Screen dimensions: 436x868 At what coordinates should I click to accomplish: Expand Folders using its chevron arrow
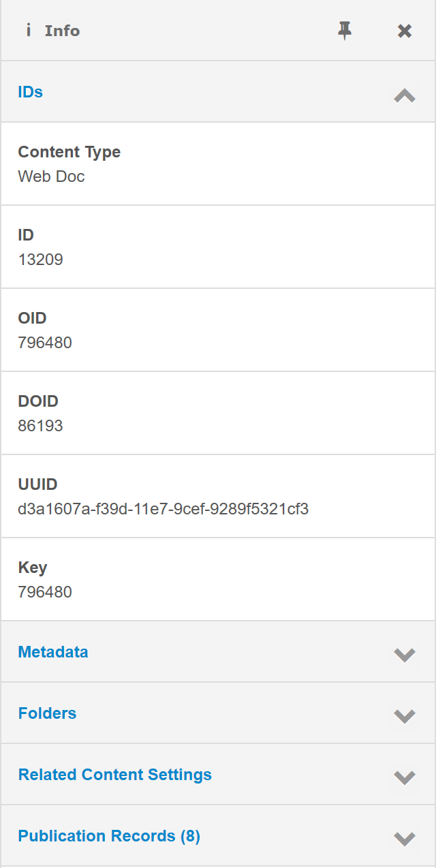coord(405,716)
